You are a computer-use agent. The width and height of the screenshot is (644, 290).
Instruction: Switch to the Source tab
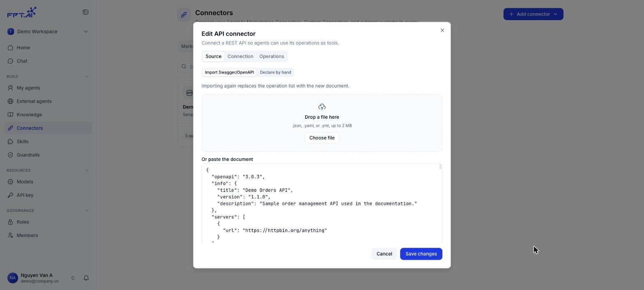coord(213,56)
